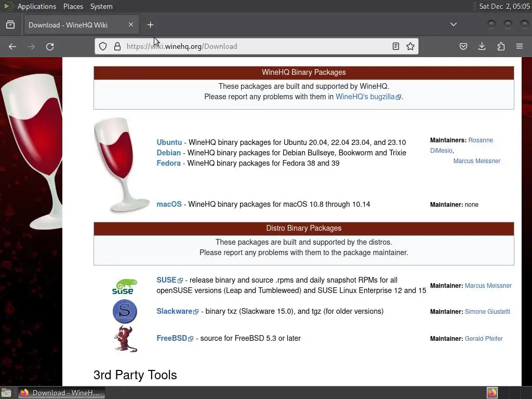Bookmark this page with the star
The height and width of the screenshot is (399, 532).
pyautogui.click(x=410, y=46)
